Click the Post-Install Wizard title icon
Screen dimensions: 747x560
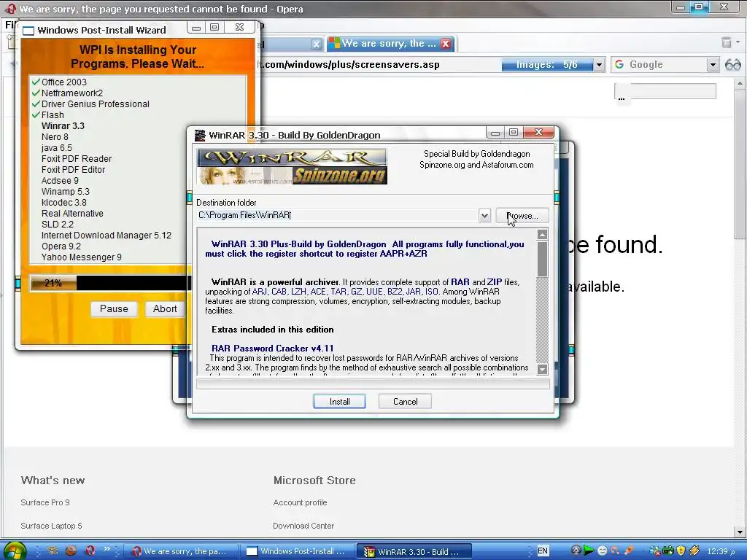click(x=28, y=31)
